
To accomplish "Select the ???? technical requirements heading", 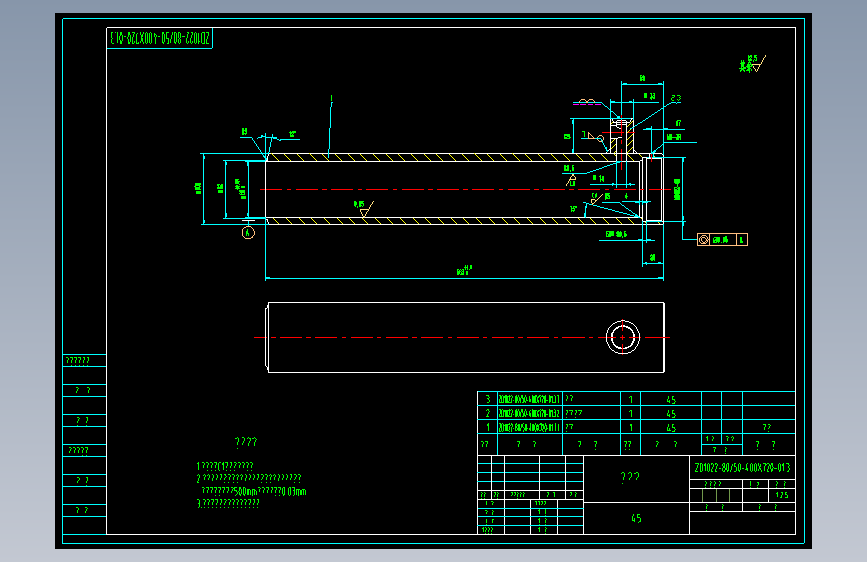I will click(246, 441).
